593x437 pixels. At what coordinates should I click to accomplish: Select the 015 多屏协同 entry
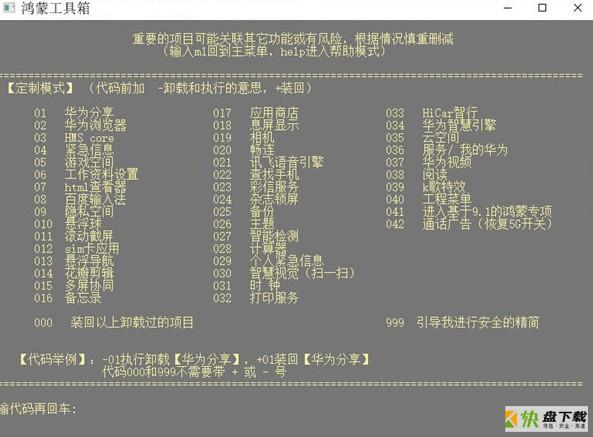click(x=74, y=286)
